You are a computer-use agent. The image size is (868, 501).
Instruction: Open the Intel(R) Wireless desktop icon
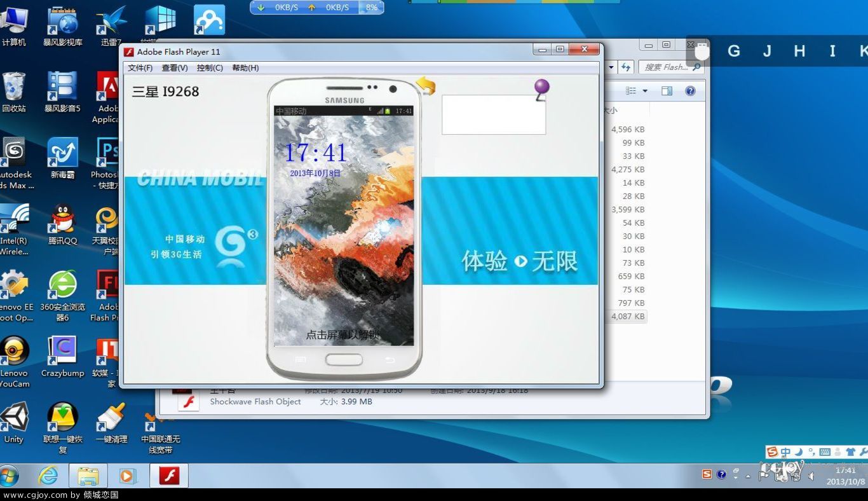pos(14,230)
